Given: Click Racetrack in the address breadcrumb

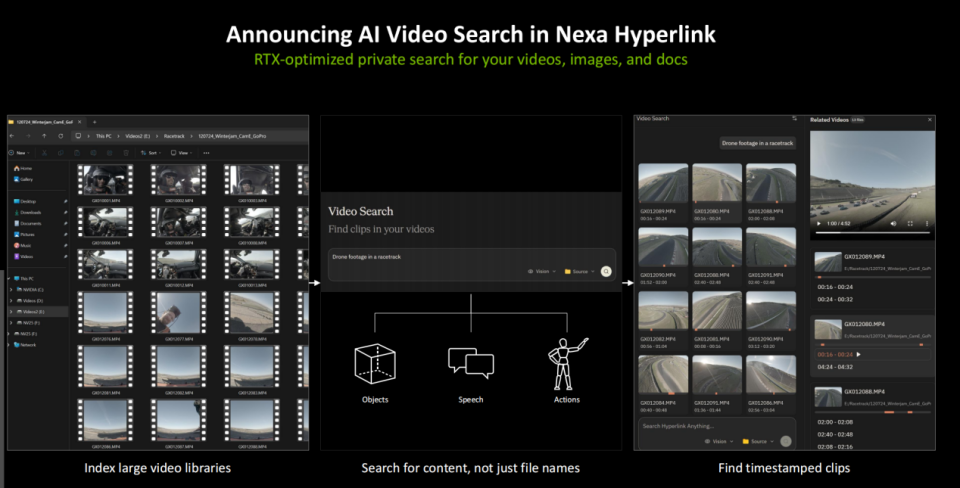Looking at the screenshot, I should click(174, 136).
